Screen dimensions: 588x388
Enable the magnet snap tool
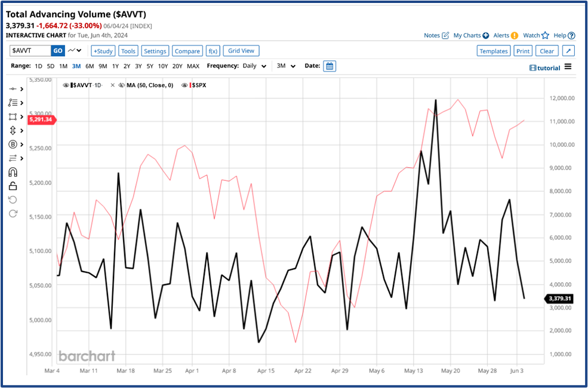[x=13, y=171]
